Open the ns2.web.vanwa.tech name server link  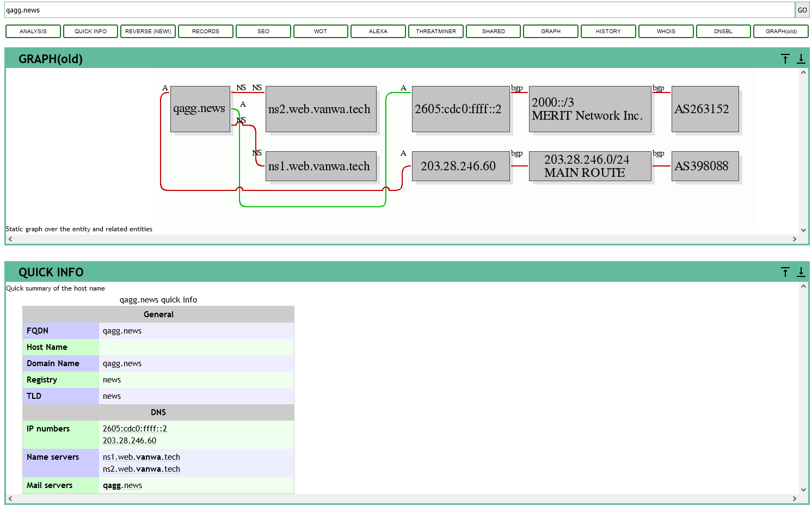[x=142, y=469]
